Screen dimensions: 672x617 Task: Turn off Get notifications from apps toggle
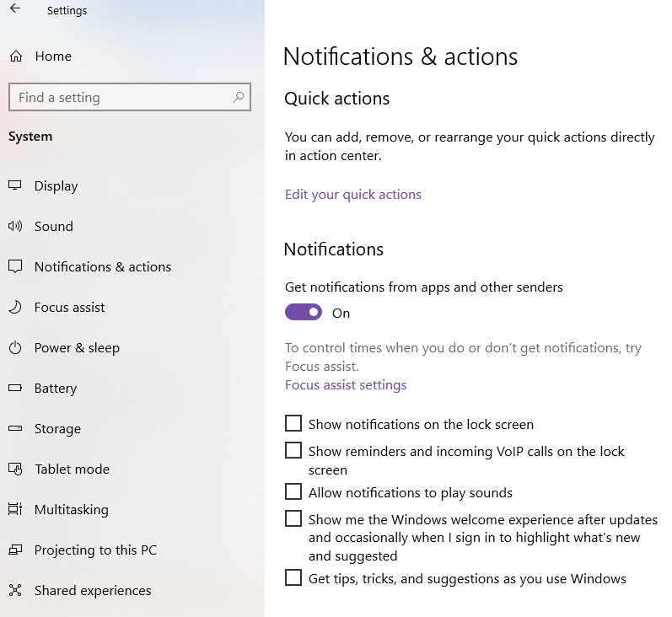coord(304,312)
